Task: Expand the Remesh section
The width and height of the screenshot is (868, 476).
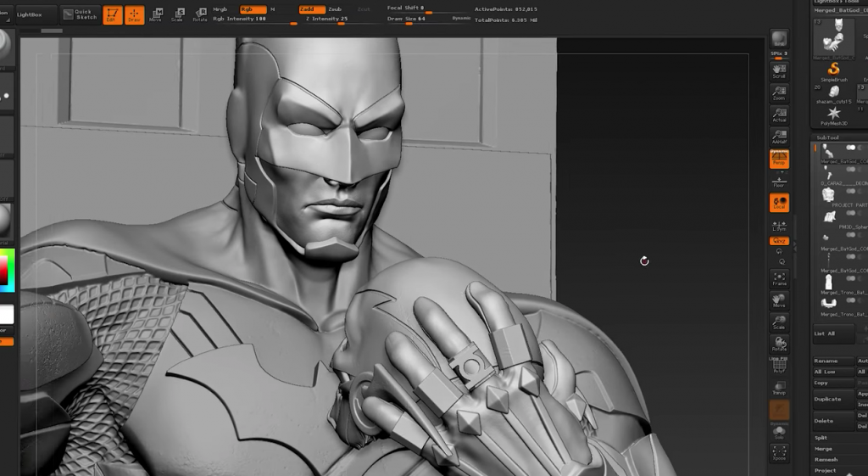Action: (x=826, y=460)
